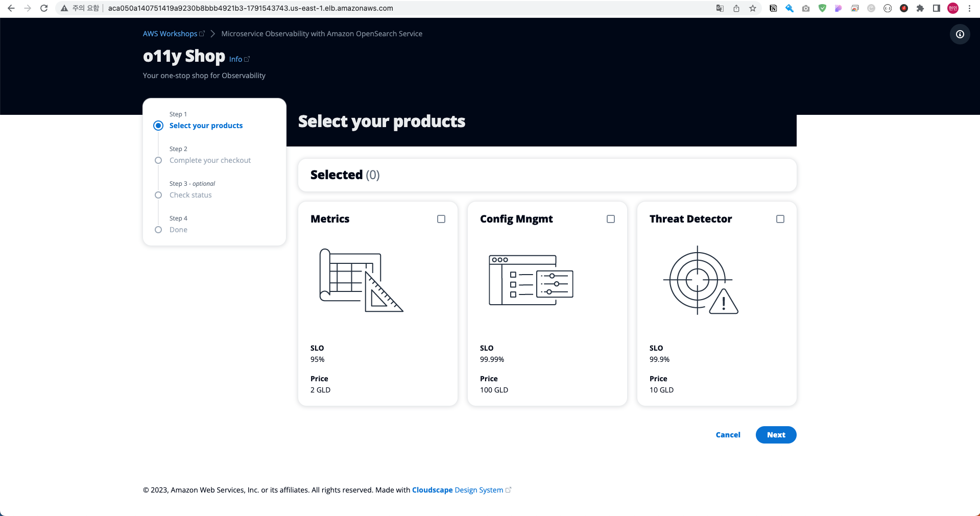This screenshot has height=516, width=980.
Task: Click the red music disc extension icon
Action: pos(904,8)
